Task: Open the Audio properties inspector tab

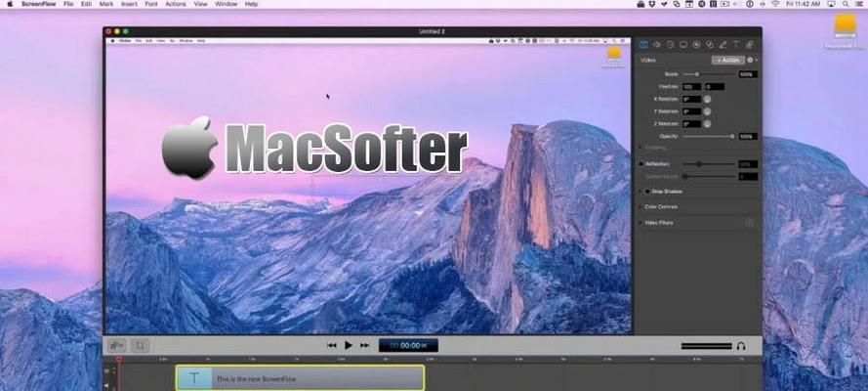Action: tap(657, 45)
